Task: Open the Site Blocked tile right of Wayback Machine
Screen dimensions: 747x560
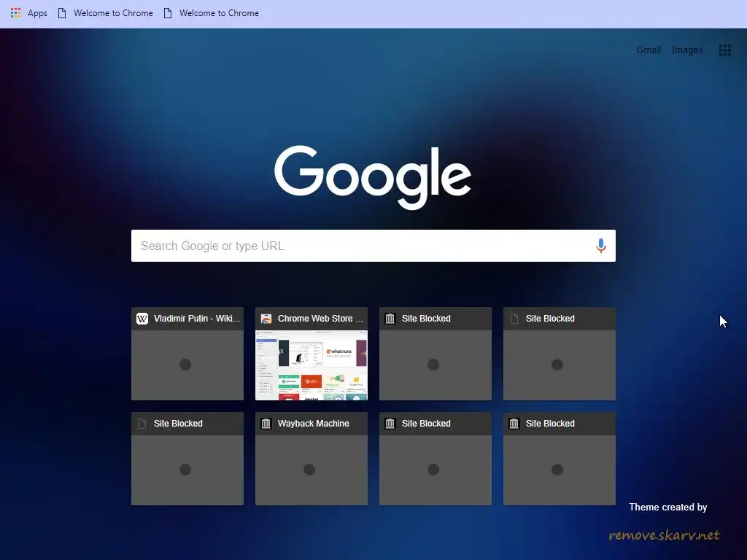Action: click(x=436, y=459)
